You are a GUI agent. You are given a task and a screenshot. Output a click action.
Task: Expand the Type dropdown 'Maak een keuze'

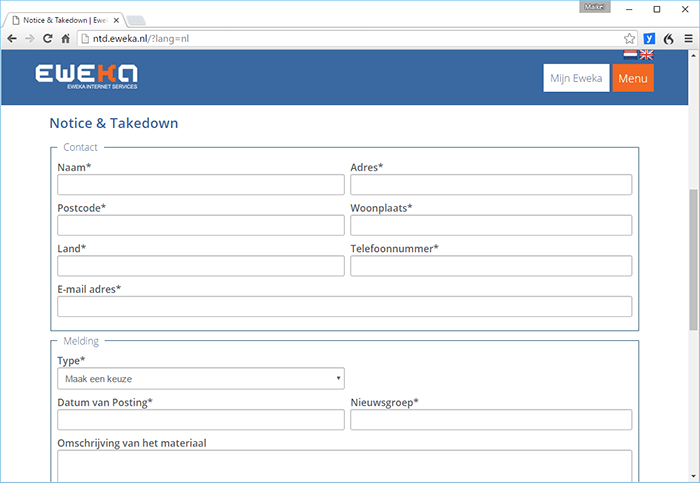click(x=201, y=379)
